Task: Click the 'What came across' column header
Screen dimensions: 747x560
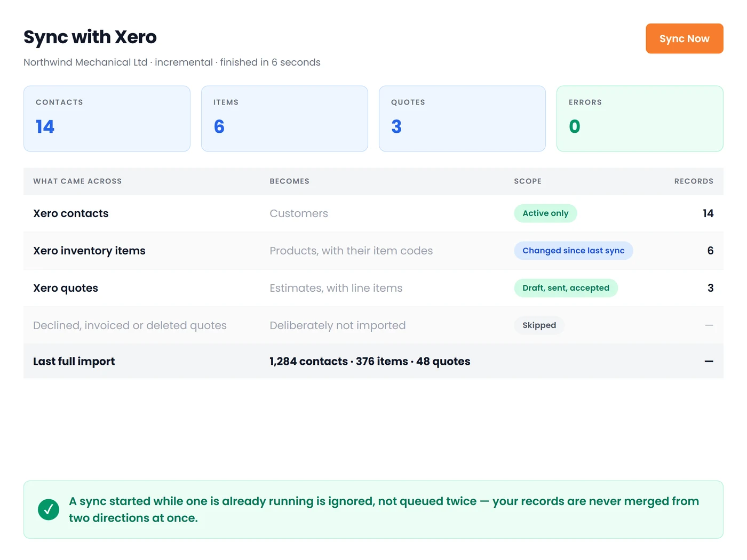Action: pyautogui.click(x=77, y=181)
